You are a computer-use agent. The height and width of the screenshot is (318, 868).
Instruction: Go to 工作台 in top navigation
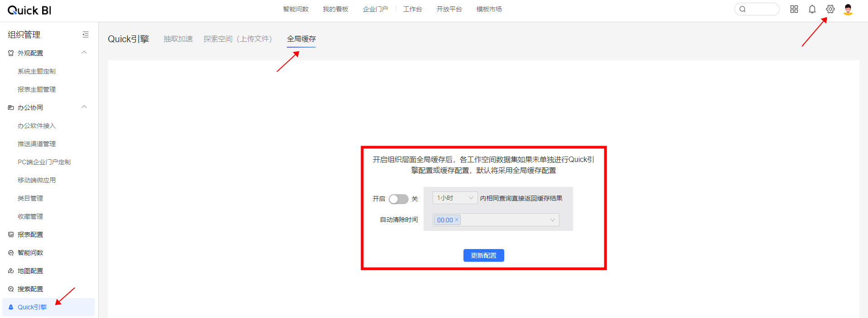[412, 9]
